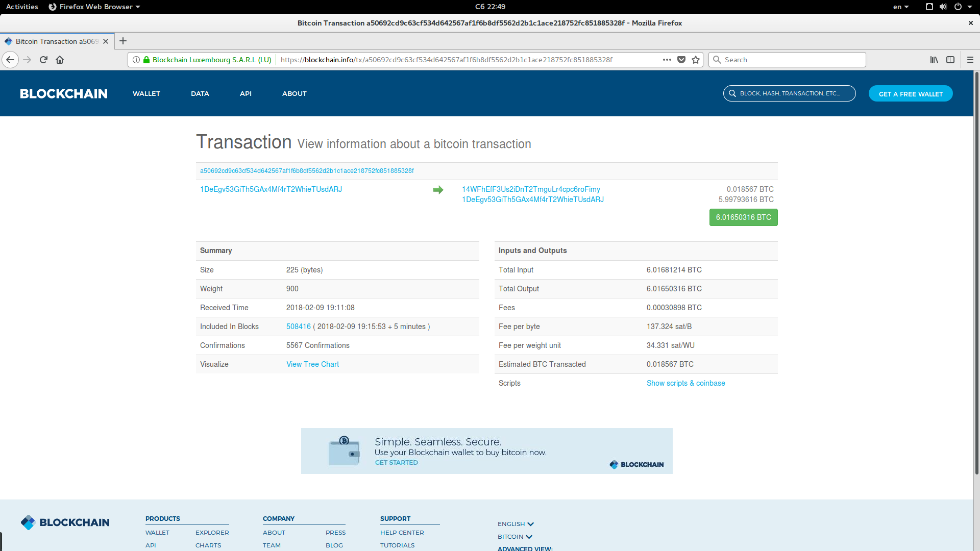Close the Bitcoin Transaction tab
This screenshot has width=980, height=551.
click(x=106, y=41)
